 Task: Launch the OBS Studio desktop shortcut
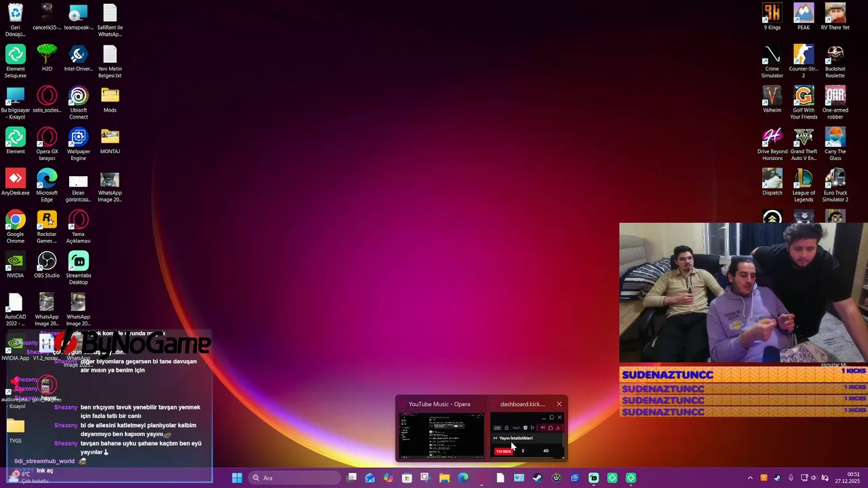point(47,264)
